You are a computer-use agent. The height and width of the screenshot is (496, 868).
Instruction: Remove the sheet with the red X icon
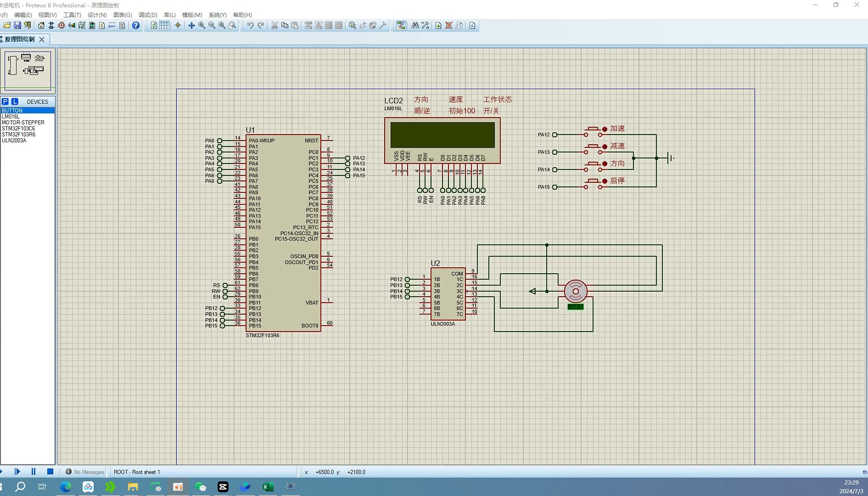tap(449, 25)
